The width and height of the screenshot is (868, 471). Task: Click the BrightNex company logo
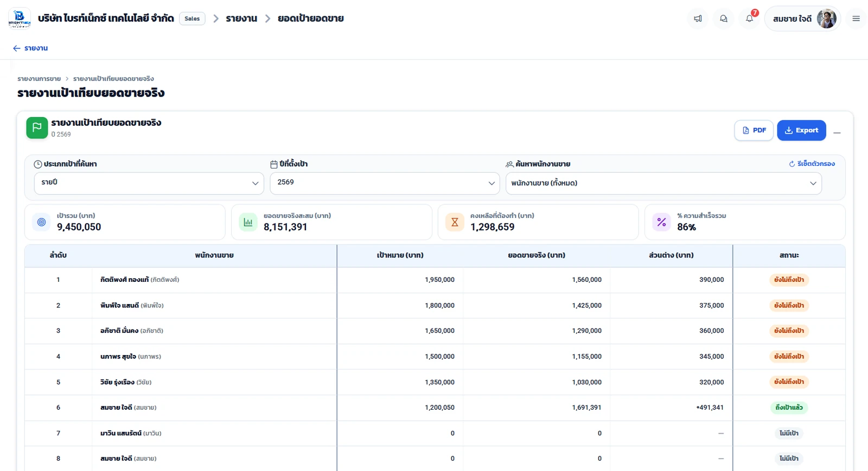[x=20, y=18]
